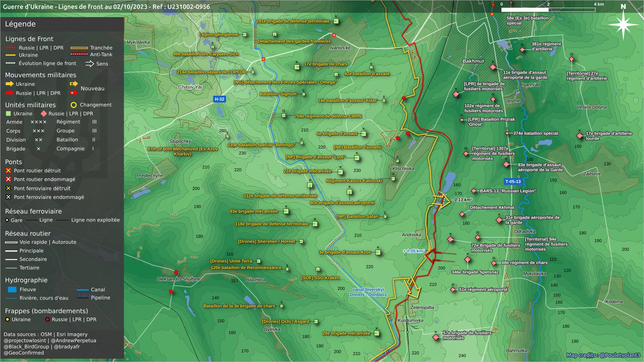Click the 17e brigade de chars unit square
This screenshot has height=362, width=644.
click(297, 67)
